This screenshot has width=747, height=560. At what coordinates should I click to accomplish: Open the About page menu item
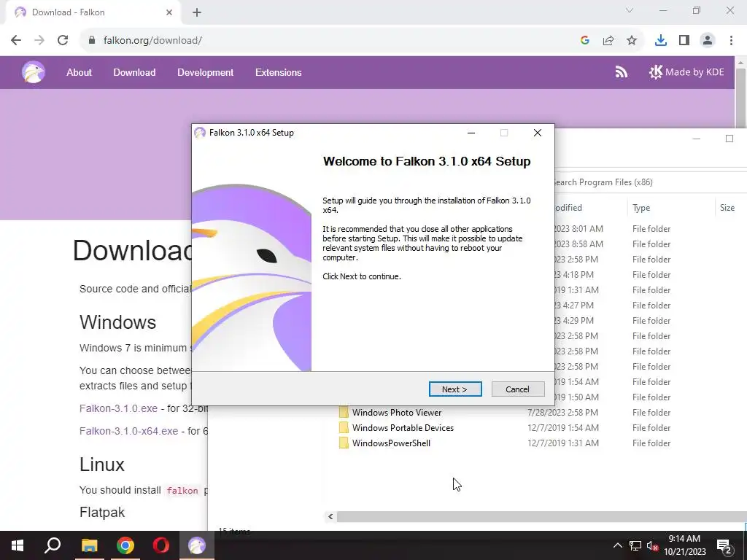click(79, 72)
